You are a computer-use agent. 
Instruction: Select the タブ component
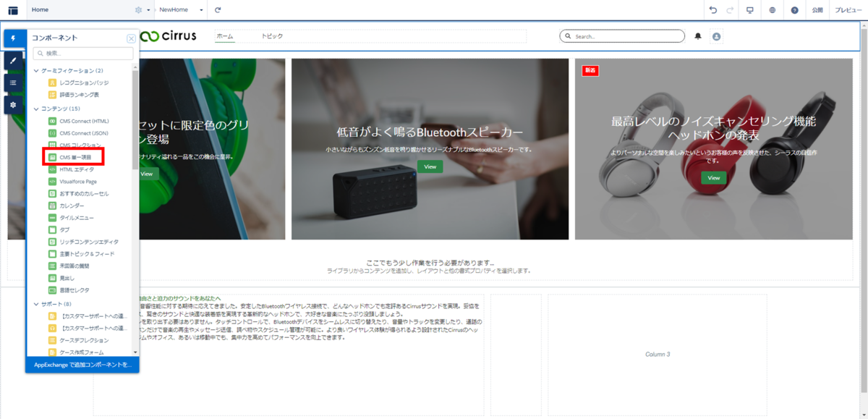(x=59, y=229)
